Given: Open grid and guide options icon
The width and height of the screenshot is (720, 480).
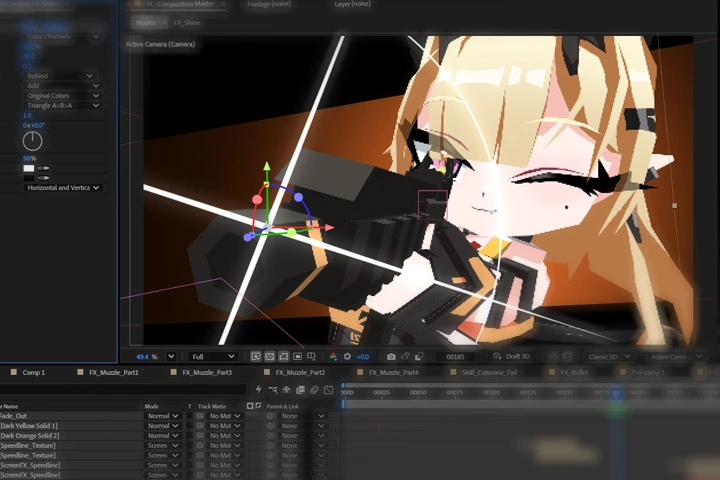Looking at the screenshot, I should 311,356.
